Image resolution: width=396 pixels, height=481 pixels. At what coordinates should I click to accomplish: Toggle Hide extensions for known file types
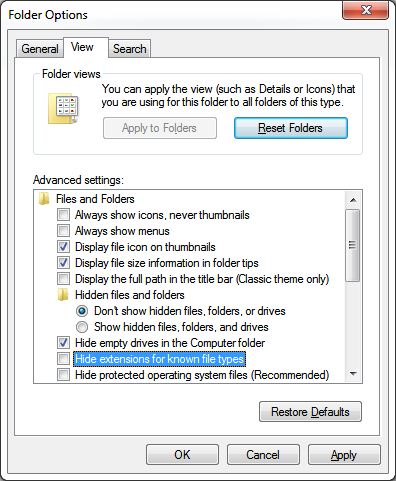63,359
